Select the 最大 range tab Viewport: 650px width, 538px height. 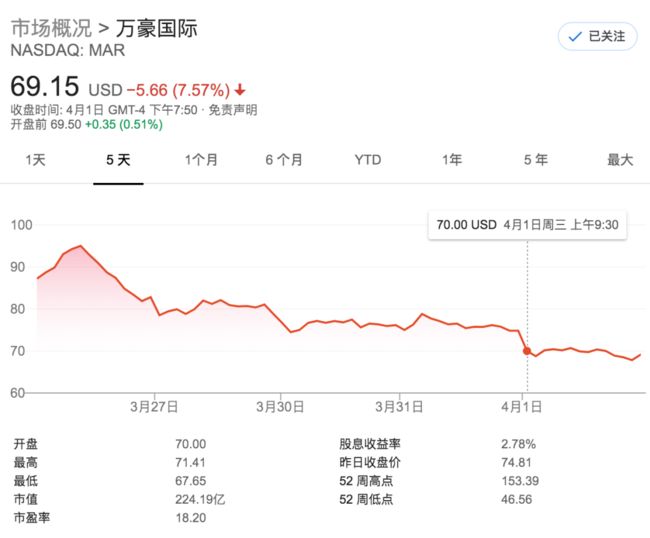click(620, 160)
